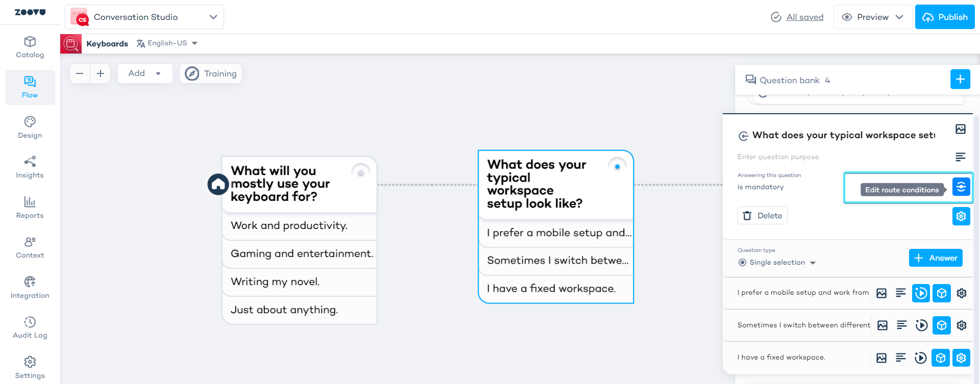The height and width of the screenshot is (384, 980).
Task: Open settings gear for 'I prefer a mobile setup' answer
Action: (x=961, y=293)
